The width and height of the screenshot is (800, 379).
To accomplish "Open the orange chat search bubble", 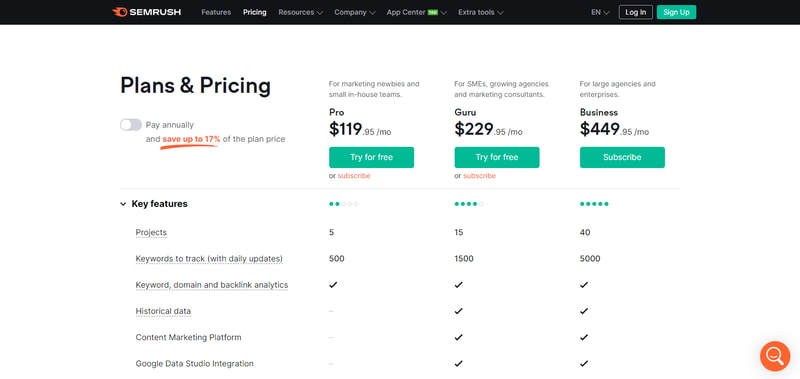I will 774,356.
